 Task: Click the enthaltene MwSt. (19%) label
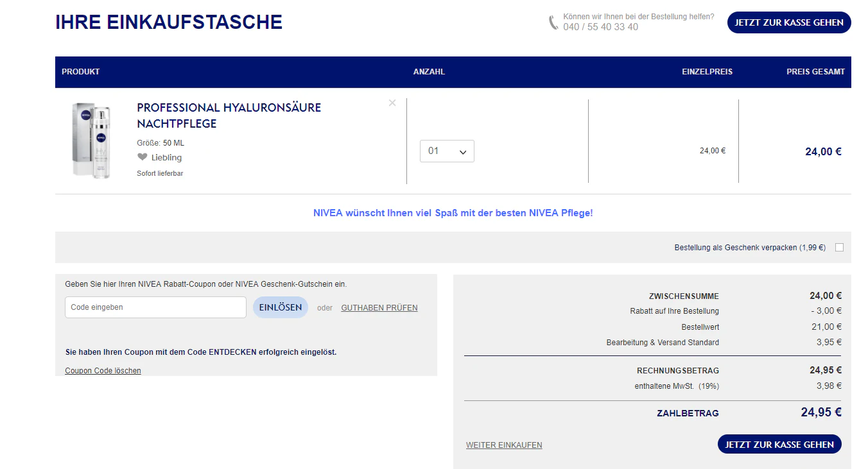(677, 386)
